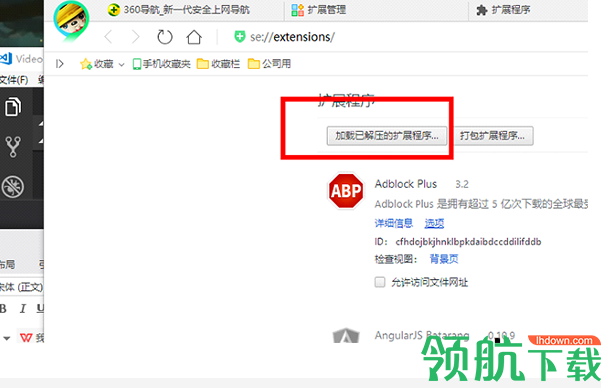
Task: Click 加载已解压的扩展程序 button
Action: pyautogui.click(x=387, y=136)
